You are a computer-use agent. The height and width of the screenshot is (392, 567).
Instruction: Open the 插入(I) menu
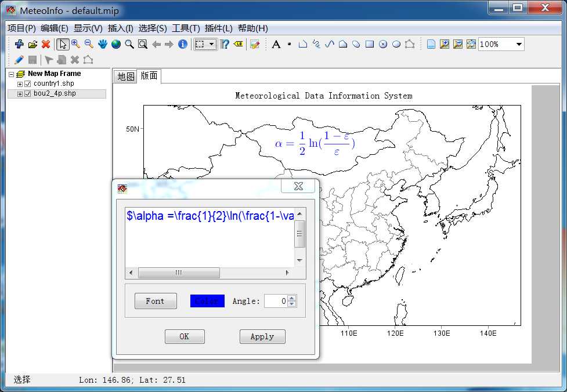click(x=120, y=28)
